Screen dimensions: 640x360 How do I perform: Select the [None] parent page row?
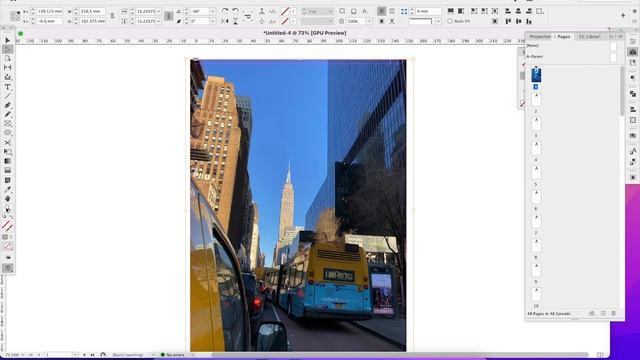coord(571,46)
